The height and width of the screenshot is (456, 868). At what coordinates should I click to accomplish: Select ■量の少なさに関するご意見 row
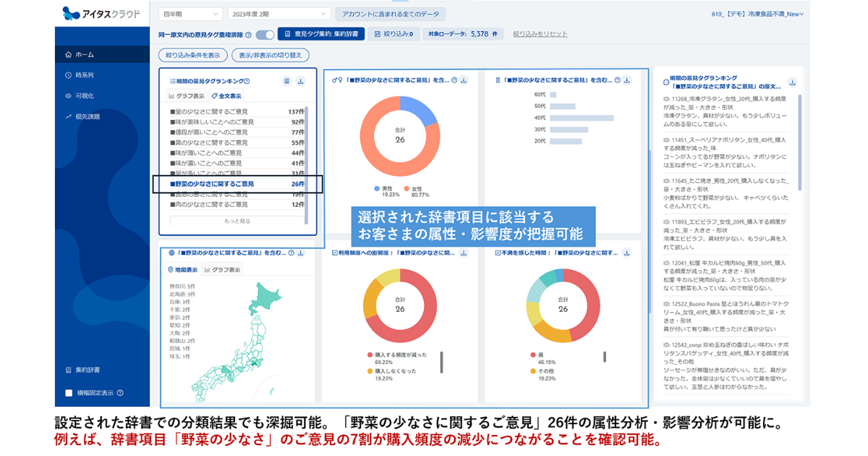[x=237, y=111]
